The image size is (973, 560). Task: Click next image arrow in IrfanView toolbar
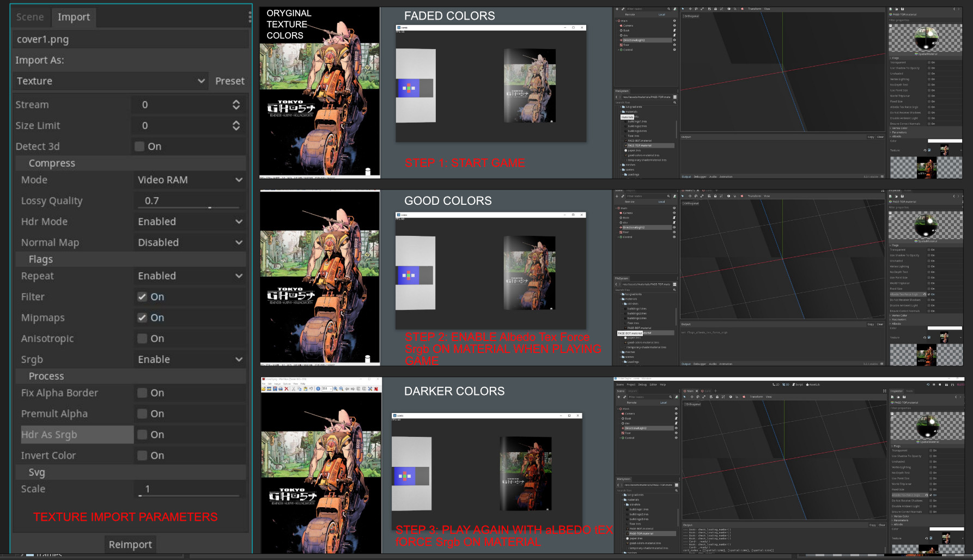tap(352, 388)
